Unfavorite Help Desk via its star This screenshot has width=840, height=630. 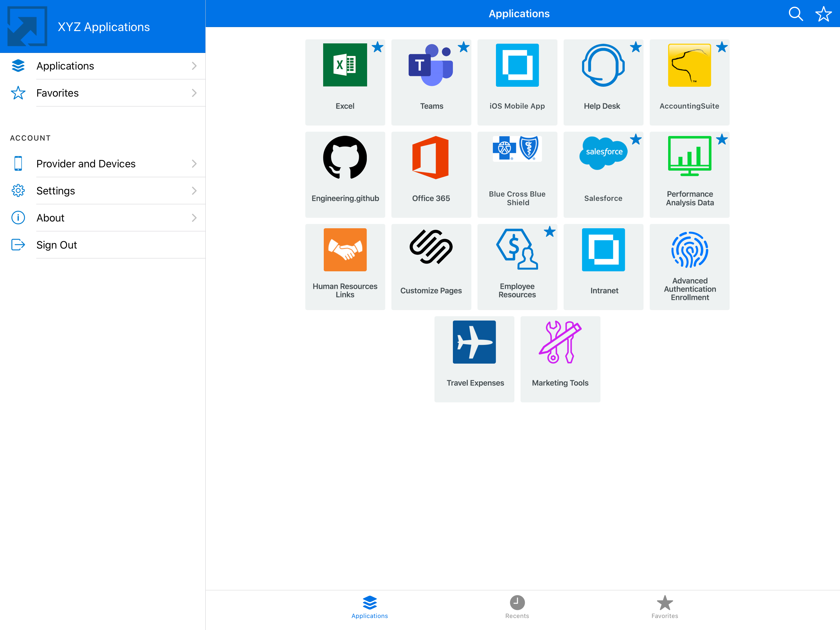[636, 47]
